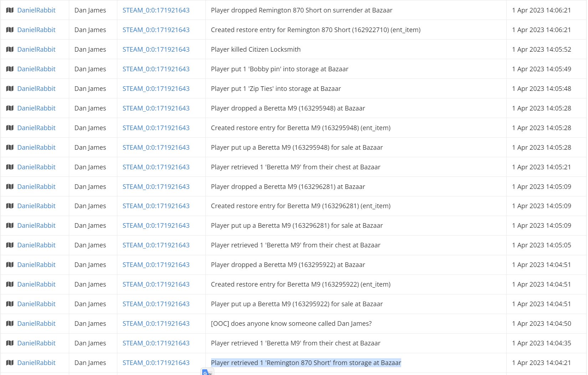This screenshot has height=375, width=588.
Task: Open Steam ID link in Zip Ties storage row
Action: (x=156, y=88)
